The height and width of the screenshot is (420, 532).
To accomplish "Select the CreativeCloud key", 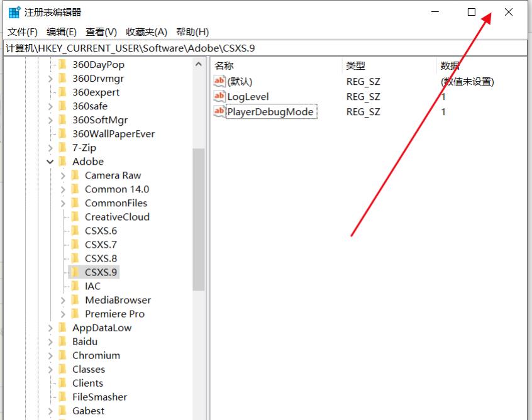I will [x=117, y=217].
